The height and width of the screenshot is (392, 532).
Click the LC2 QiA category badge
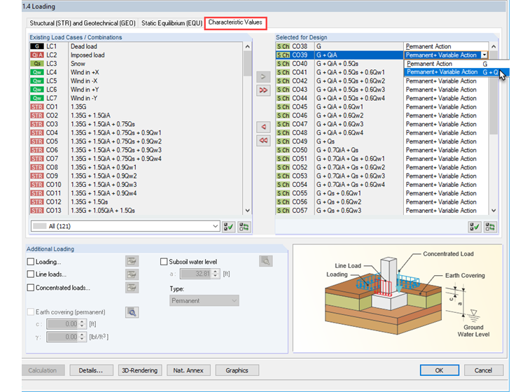(x=37, y=55)
